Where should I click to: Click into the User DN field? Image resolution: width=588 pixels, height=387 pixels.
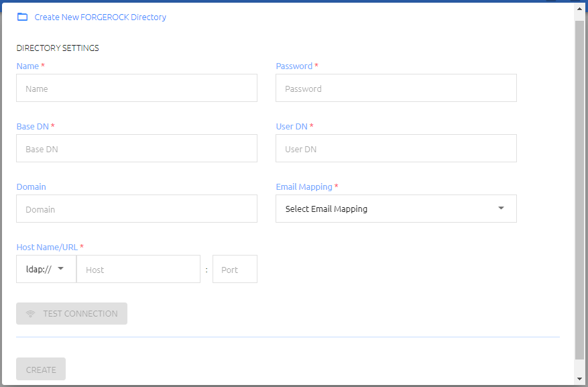[x=396, y=148]
